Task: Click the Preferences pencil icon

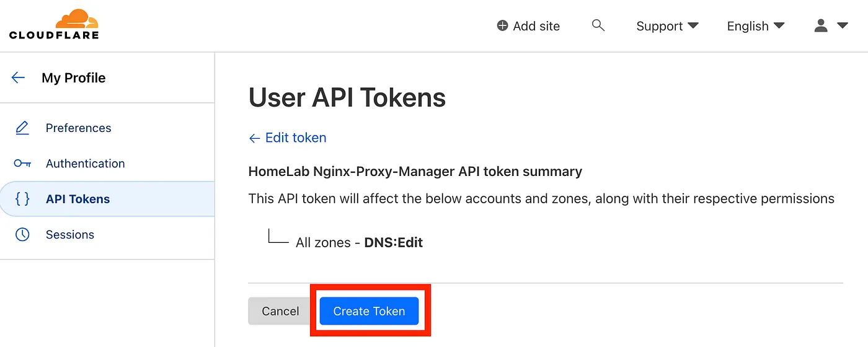Action: (22, 128)
